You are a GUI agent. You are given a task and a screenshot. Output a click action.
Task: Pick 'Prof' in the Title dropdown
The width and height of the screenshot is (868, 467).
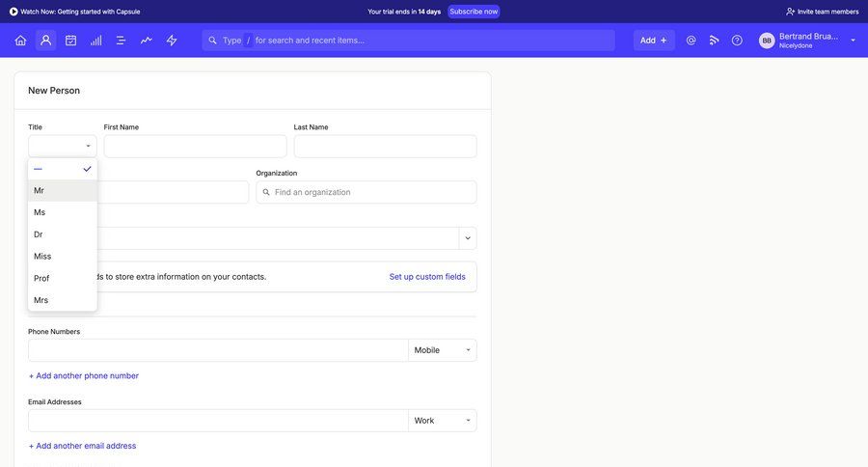[62, 279]
